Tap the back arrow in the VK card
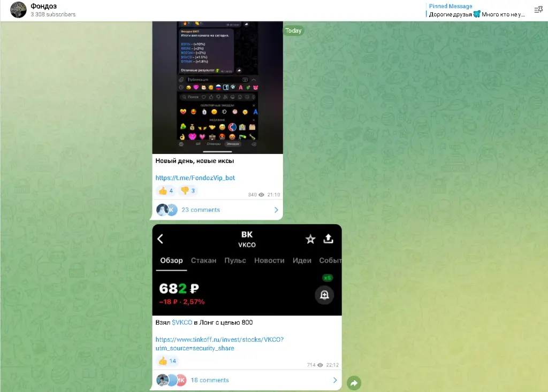Image resolution: width=548 pixels, height=392 pixels. coord(161,239)
